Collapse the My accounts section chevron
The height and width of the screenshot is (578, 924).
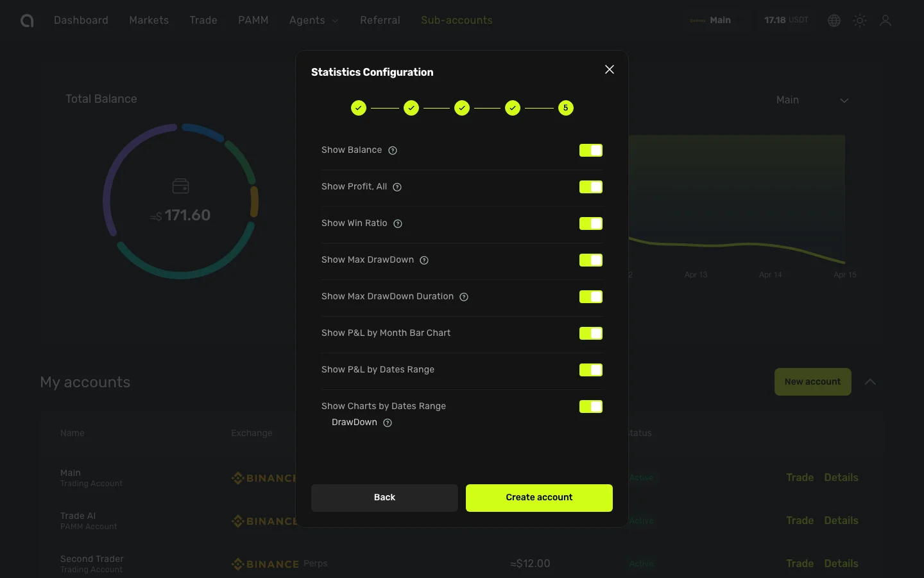[x=870, y=382]
